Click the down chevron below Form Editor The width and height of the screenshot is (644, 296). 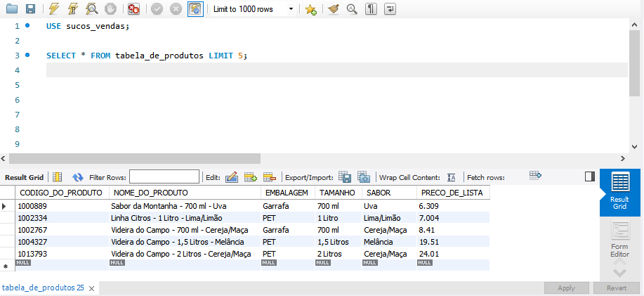point(619,273)
